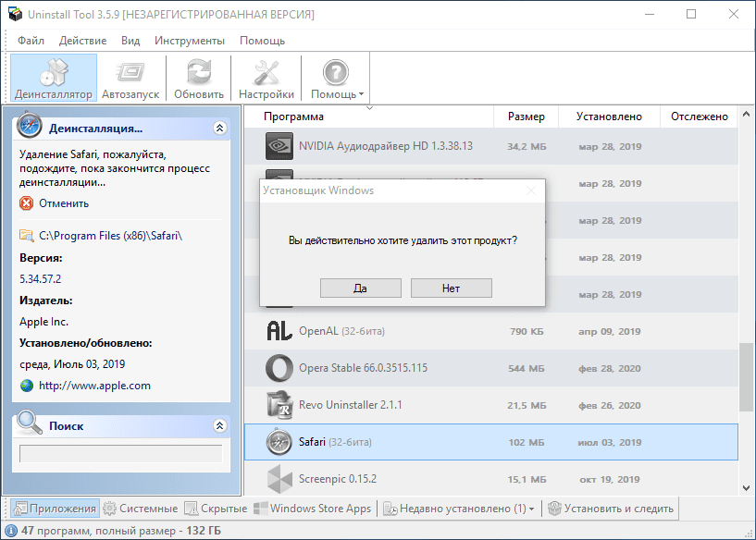Close the Uninstall Tool window

[734, 14]
